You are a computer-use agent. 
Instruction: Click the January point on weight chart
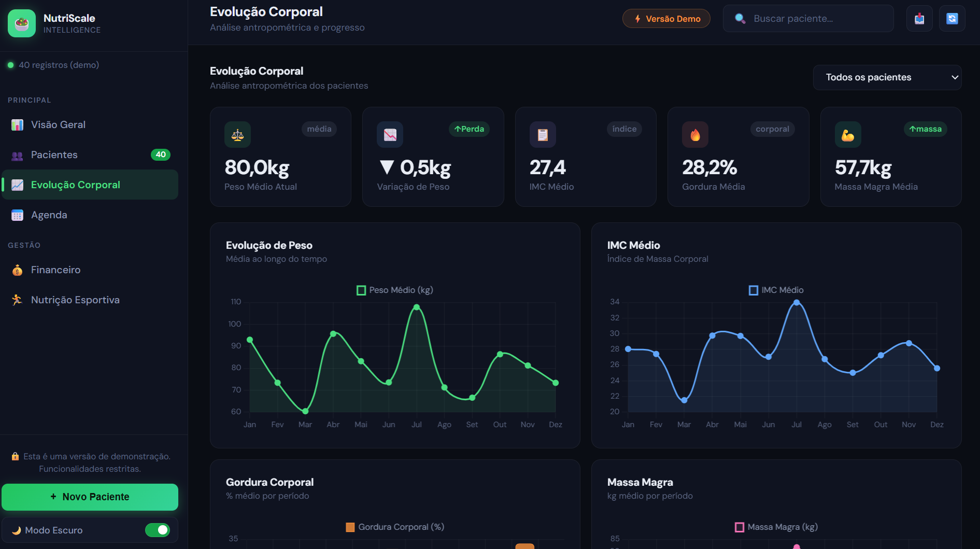(x=250, y=340)
